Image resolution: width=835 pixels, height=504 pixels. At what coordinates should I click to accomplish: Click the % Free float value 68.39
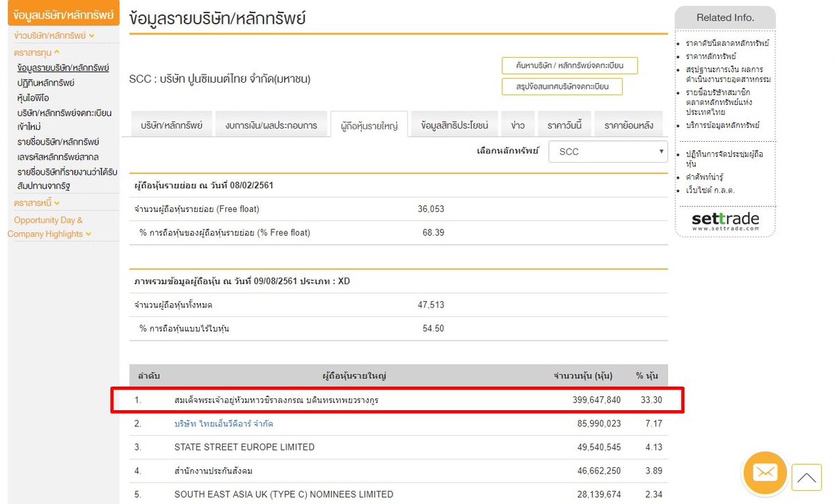[433, 232]
